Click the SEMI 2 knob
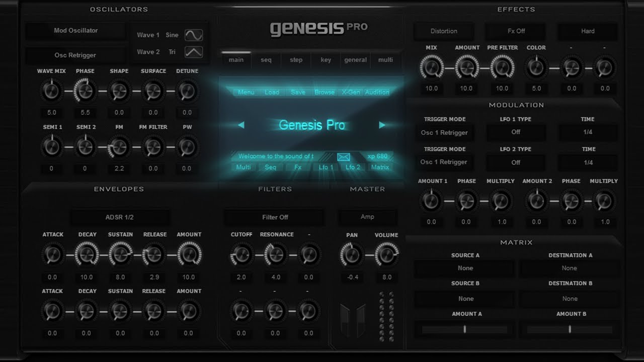This screenshot has width=644, height=362. click(85, 147)
